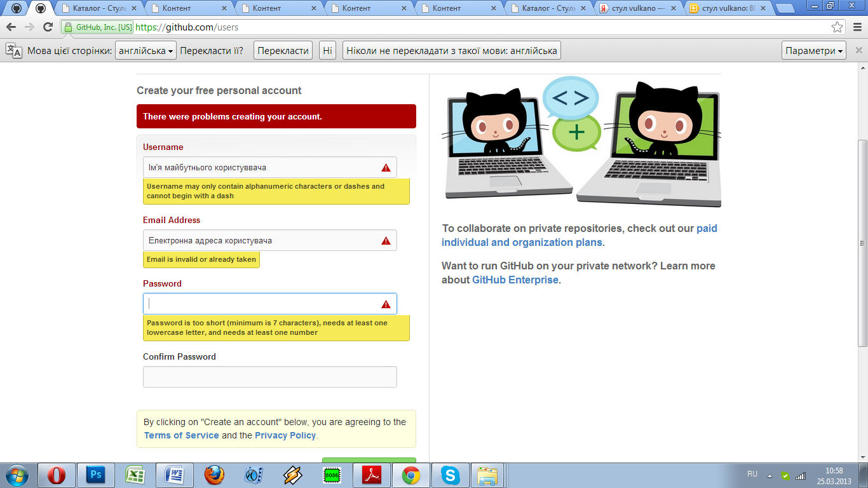Click the browser forward arrow
The image size is (868, 488).
(29, 27)
